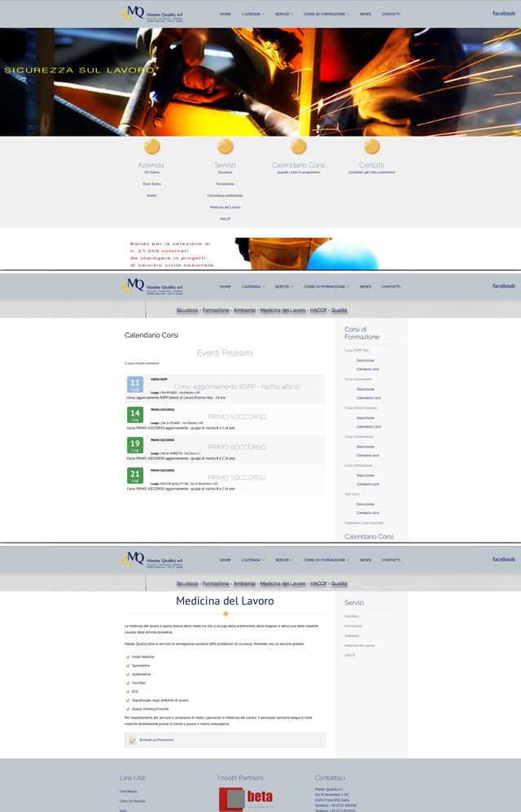Image resolution: width=521 pixels, height=812 pixels.
Task: Open Consulenza Ambientale under home Servizi
Action: (225, 196)
